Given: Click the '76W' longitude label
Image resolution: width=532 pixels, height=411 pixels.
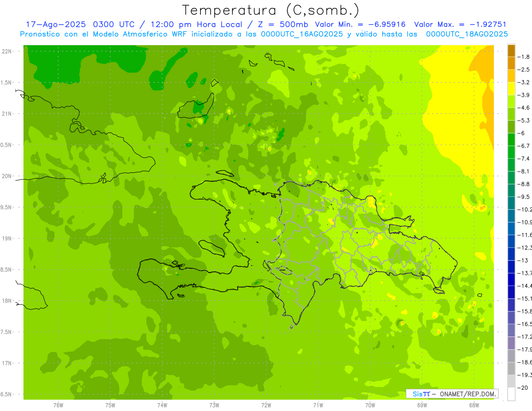Looking at the screenshot, I should [x=58, y=405].
